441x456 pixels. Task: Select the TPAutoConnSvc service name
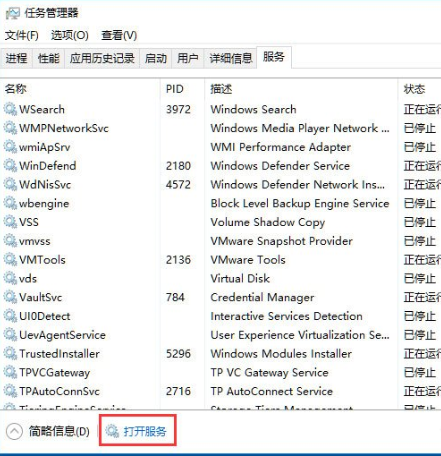click(x=59, y=391)
